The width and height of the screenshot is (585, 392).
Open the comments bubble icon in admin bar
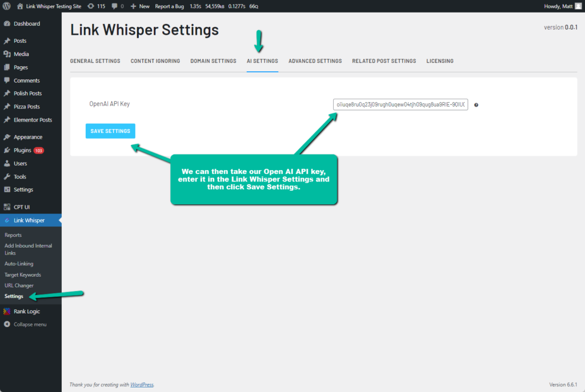coord(114,6)
